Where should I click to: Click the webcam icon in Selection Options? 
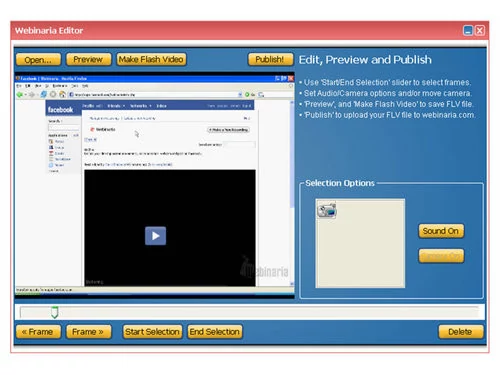[x=327, y=210]
